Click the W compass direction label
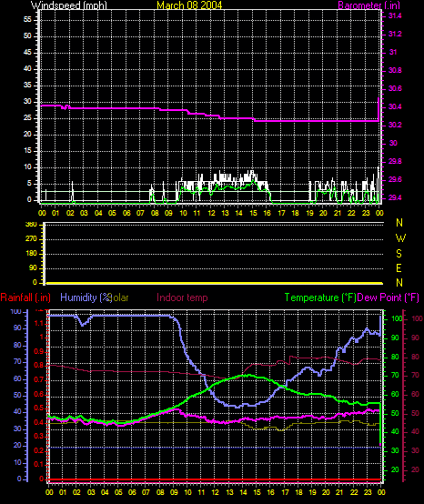This screenshot has height=504, width=424. pos(400,238)
